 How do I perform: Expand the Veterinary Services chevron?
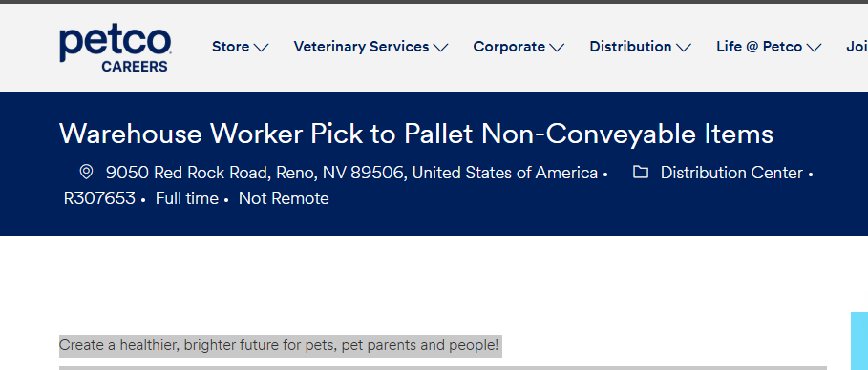click(x=440, y=48)
